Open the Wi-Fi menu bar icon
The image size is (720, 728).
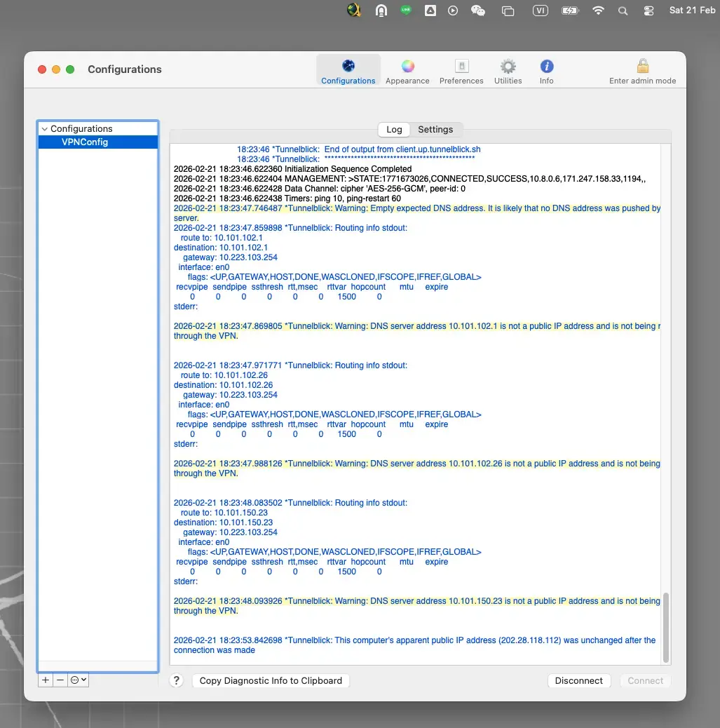[x=598, y=11]
